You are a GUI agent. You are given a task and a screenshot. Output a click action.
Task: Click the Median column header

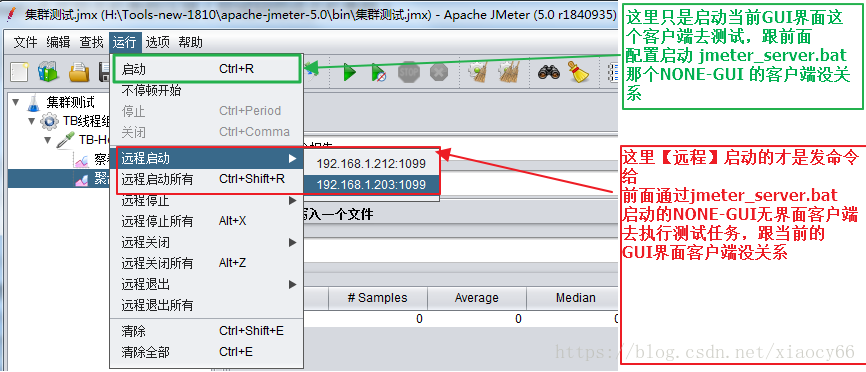[572, 298]
